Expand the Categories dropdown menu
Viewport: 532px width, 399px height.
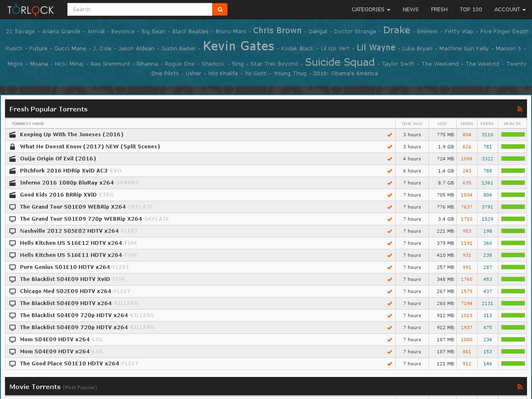(370, 9)
